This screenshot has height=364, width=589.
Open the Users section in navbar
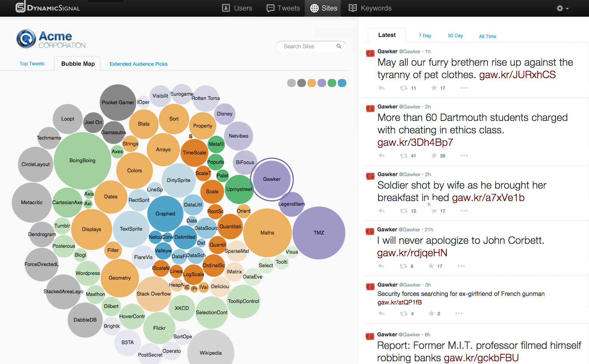point(237,8)
